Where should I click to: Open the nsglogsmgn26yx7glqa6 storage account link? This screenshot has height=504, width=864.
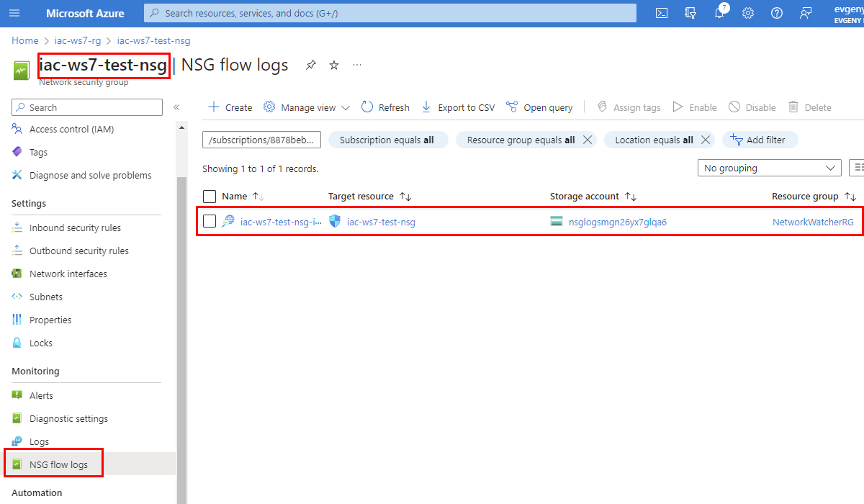[617, 222]
